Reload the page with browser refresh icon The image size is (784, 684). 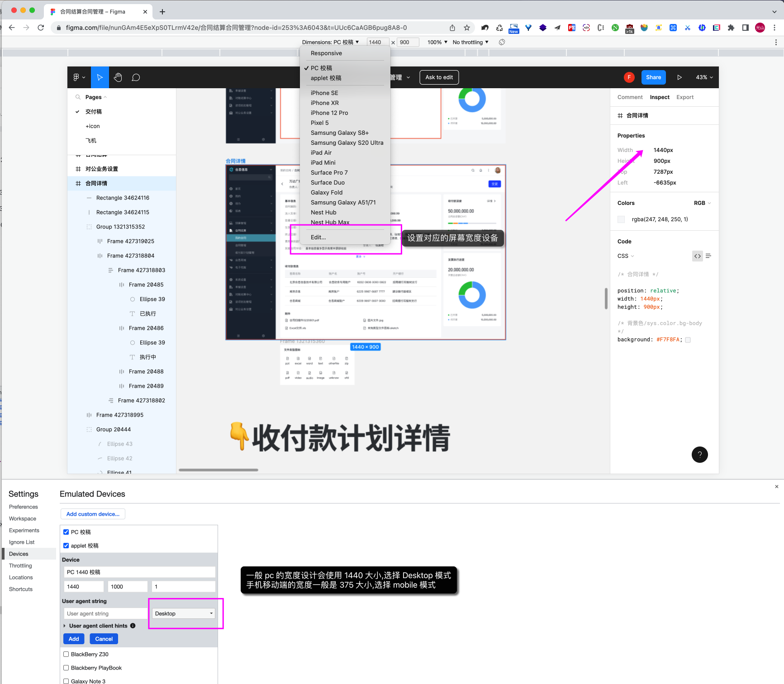point(41,28)
